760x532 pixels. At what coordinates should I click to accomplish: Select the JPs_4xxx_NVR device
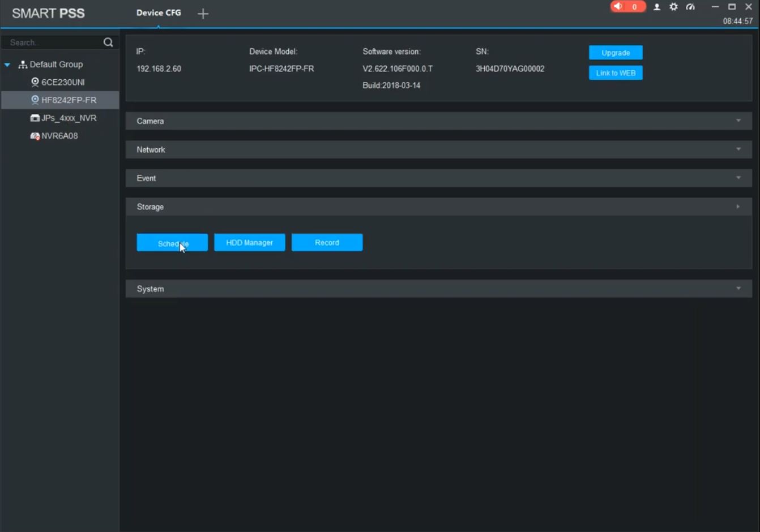[68, 118]
